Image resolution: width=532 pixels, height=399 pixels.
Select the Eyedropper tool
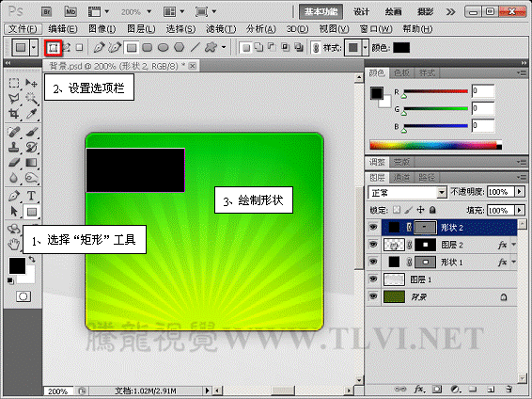[32, 114]
